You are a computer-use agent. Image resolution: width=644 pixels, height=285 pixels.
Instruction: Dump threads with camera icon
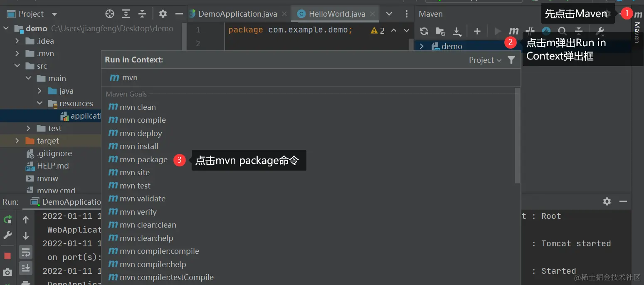[x=7, y=273]
